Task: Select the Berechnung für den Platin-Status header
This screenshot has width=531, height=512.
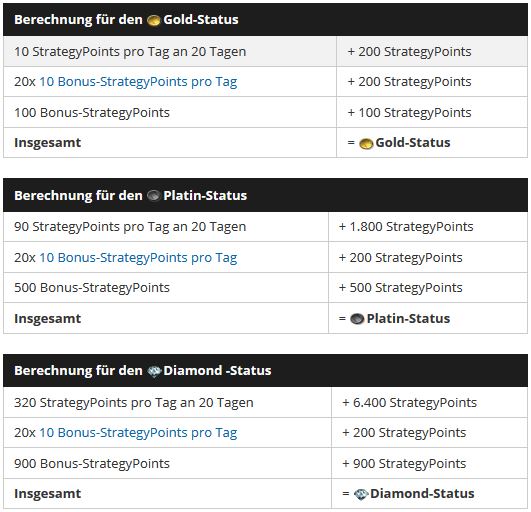Action: point(265,195)
